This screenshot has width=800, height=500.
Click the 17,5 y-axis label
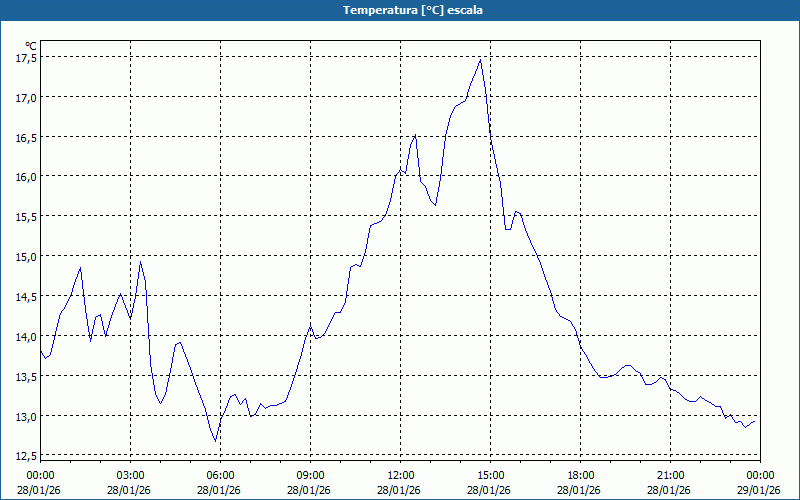(x=25, y=57)
